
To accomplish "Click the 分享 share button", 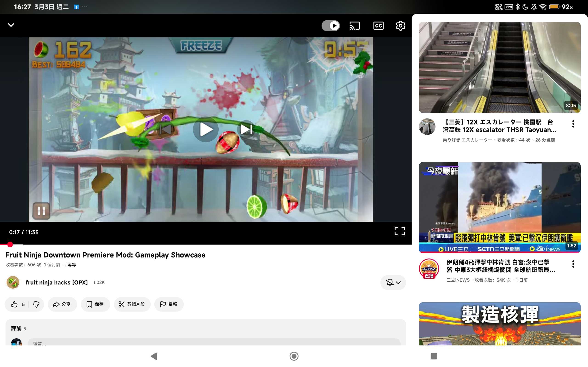I will pyautogui.click(x=62, y=304).
